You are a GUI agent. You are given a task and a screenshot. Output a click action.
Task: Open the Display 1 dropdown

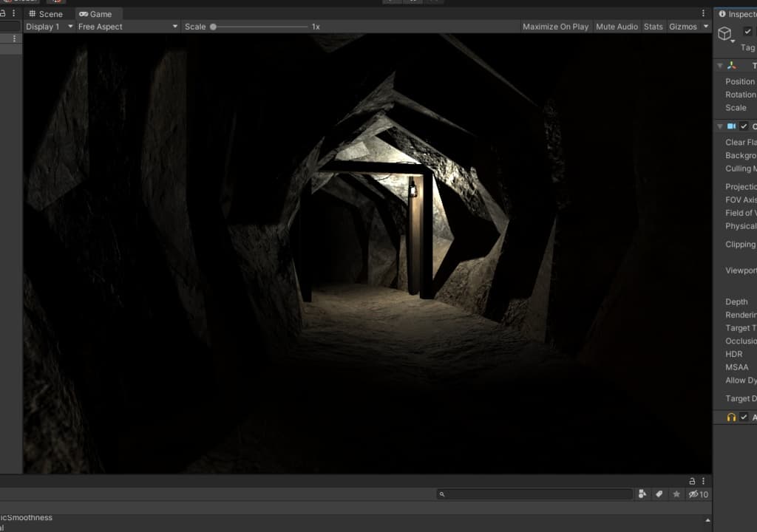pos(49,27)
